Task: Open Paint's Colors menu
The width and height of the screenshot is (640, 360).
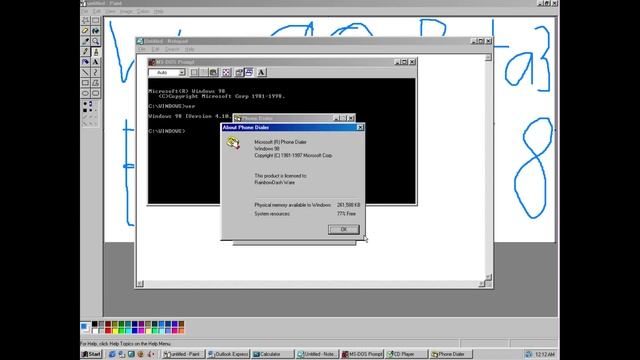Action: click(x=143, y=11)
